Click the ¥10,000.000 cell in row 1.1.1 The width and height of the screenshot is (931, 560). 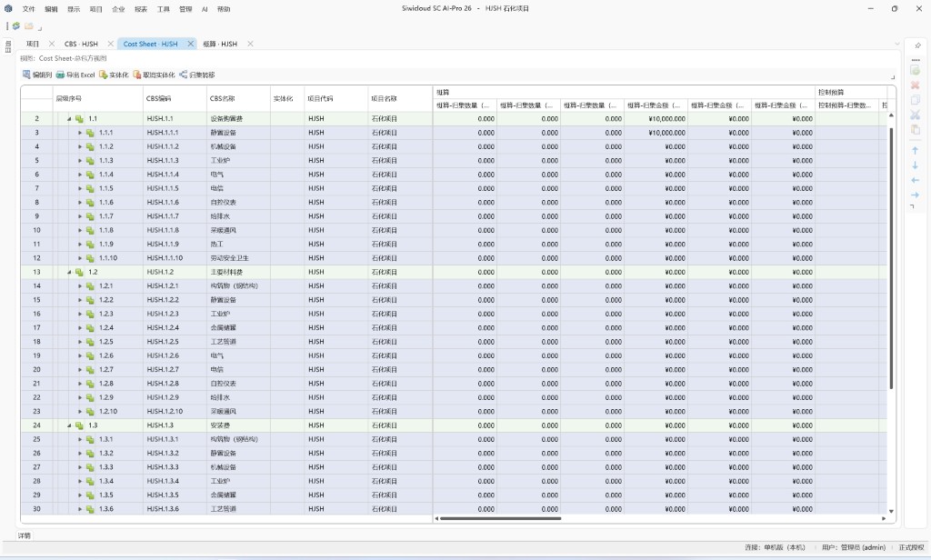pyautogui.click(x=656, y=133)
